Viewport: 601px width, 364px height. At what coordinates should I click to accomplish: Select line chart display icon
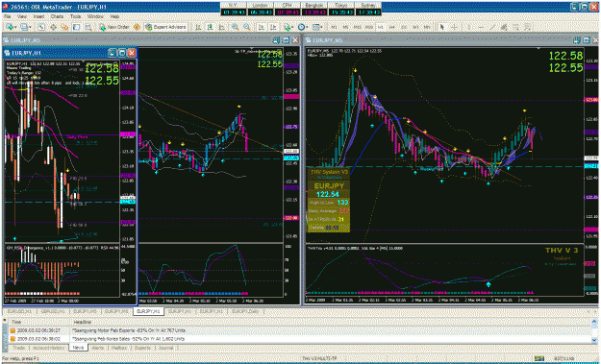pyautogui.click(x=222, y=27)
